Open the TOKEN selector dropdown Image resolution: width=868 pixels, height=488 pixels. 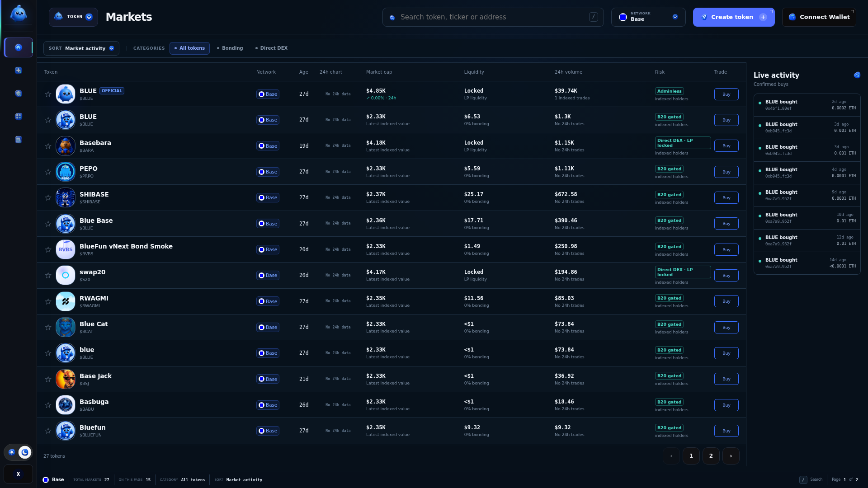coord(73,17)
